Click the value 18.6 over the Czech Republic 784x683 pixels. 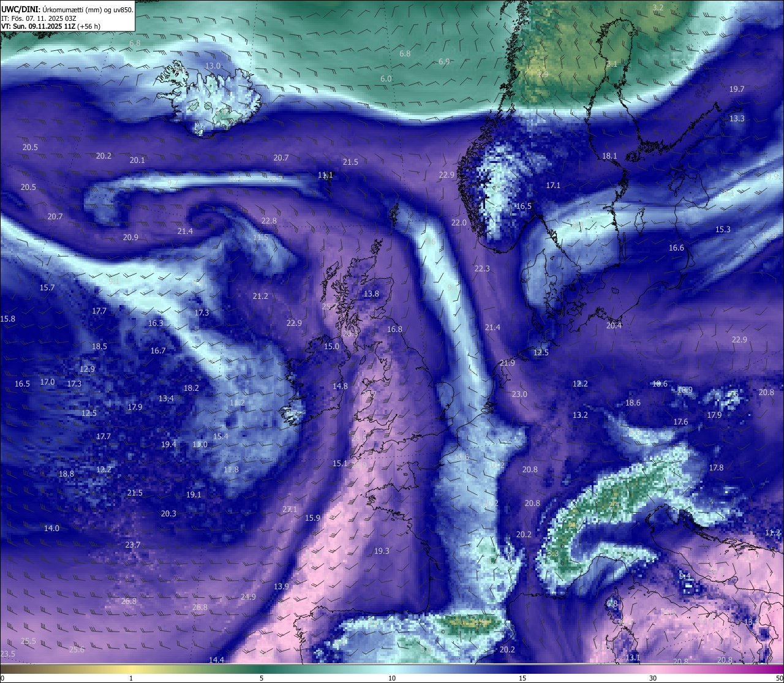[x=633, y=402]
